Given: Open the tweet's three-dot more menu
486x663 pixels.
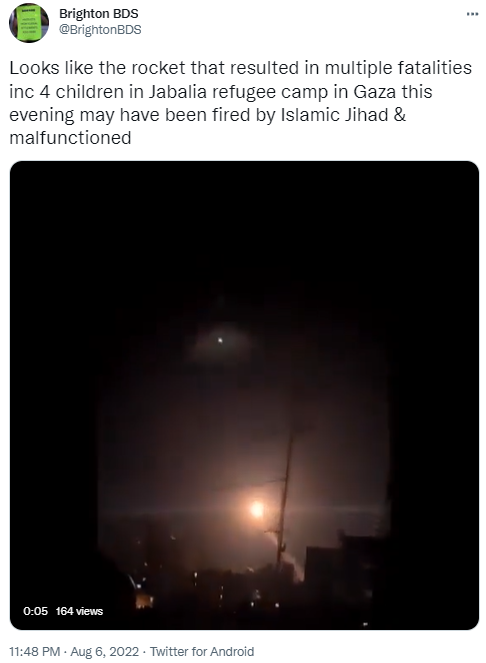Looking at the screenshot, I should tap(472, 14).
